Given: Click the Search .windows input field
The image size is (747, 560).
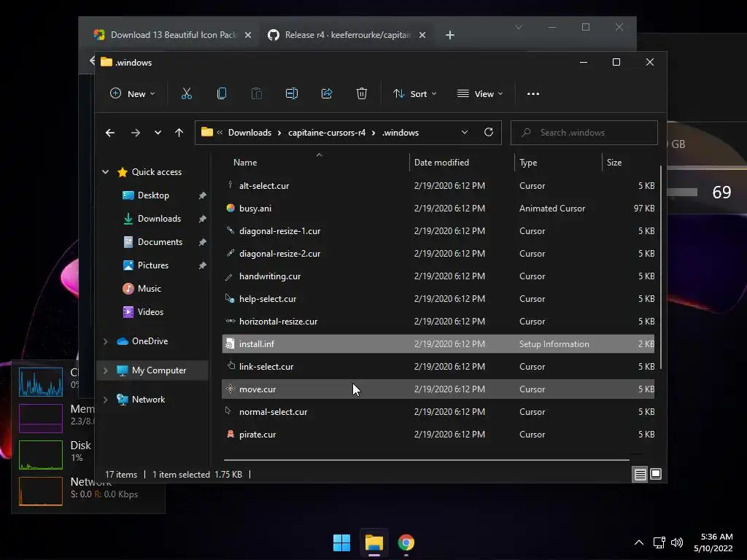Looking at the screenshot, I should coord(584,133).
